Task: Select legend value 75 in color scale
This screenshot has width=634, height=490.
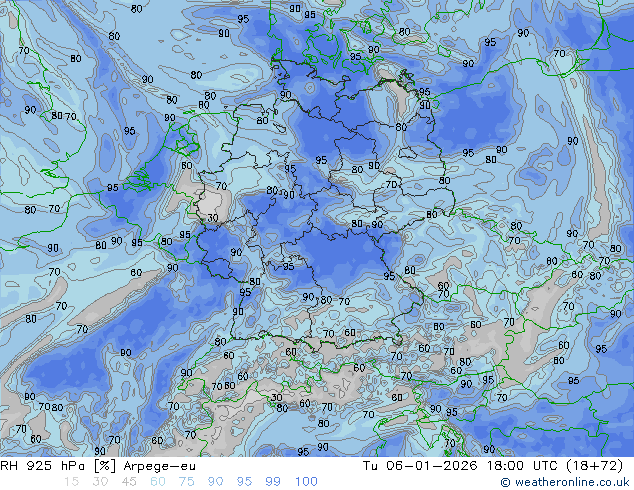Action: (186, 482)
